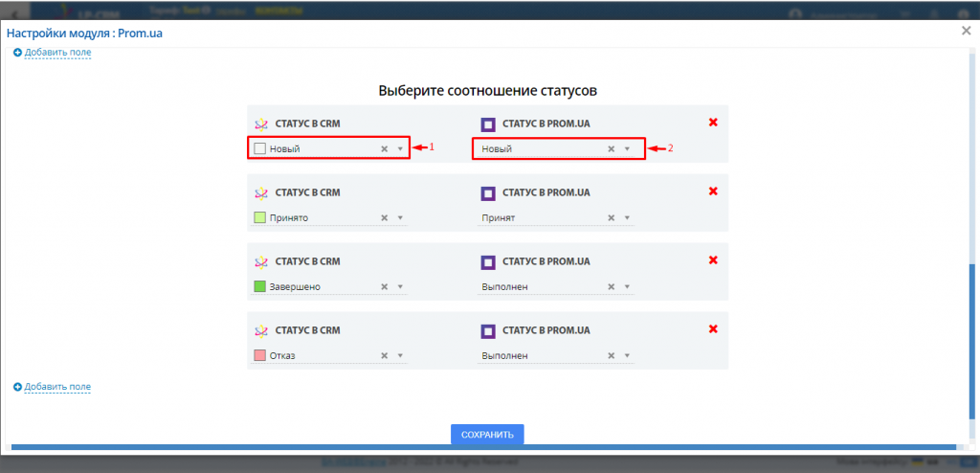Click the Prom.ua logo icon in the Новый row
This screenshot has width=980, height=473.
coord(488,124)
